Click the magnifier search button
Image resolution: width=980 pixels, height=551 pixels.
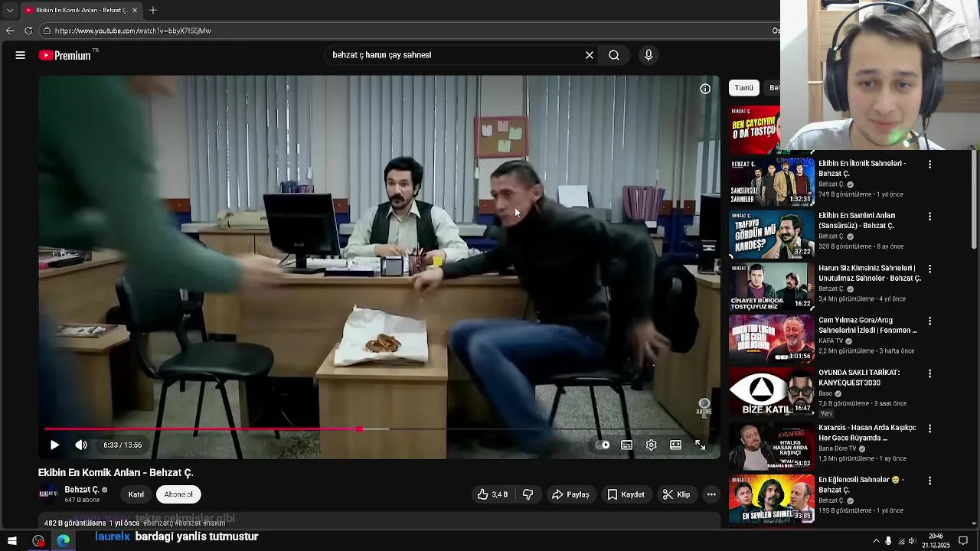tap(614, 55)
